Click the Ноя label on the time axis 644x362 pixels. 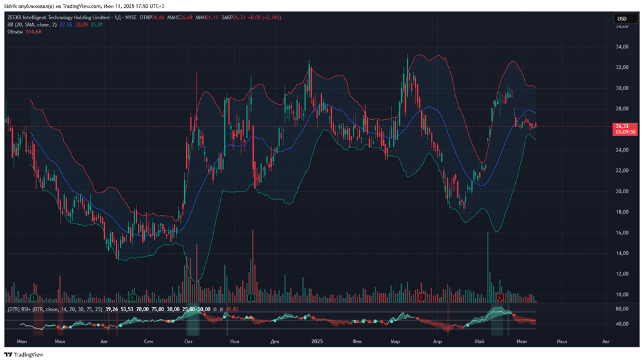pyautogui.click(x=234, y=341)
